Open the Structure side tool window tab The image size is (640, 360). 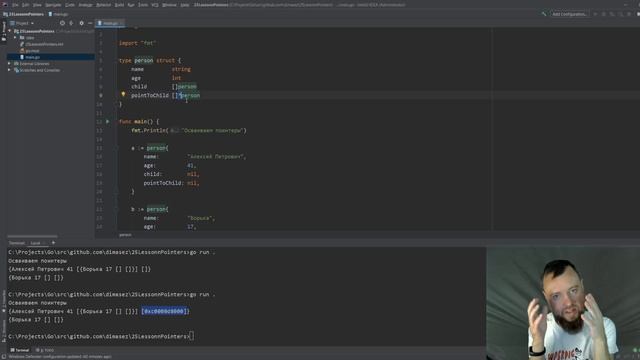pyautogui.click(x=4, y=331)
